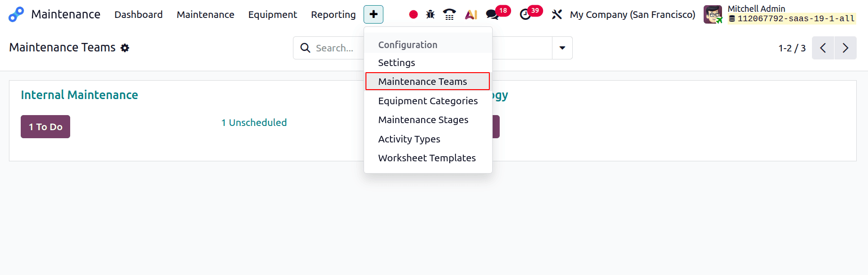
Task: Click the search magnifier icon
Action: (x=305, y=48)
